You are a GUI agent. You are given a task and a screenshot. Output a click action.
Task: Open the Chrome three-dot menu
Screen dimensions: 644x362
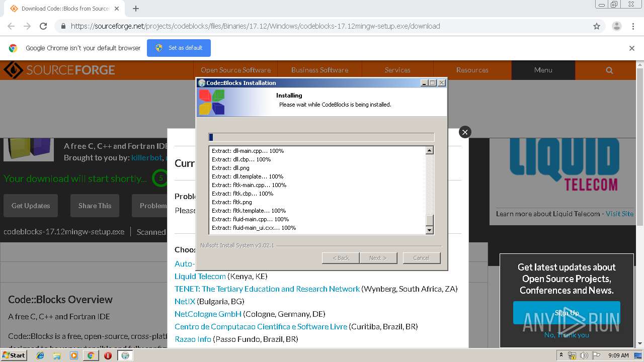pyautogui.click(x=633, y=26)
